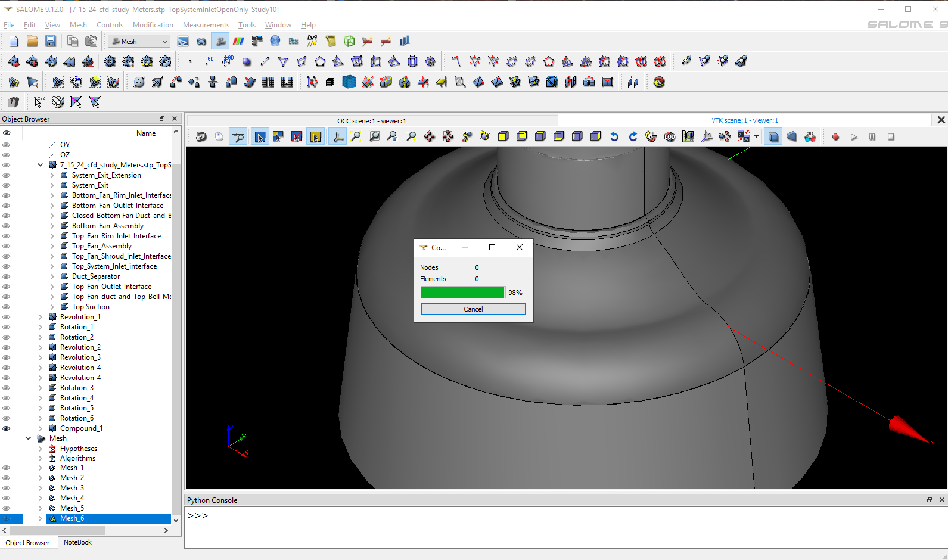Click the Dump View camera icon
This screenshot has width=948, height=560.
[x=201, y=137]
